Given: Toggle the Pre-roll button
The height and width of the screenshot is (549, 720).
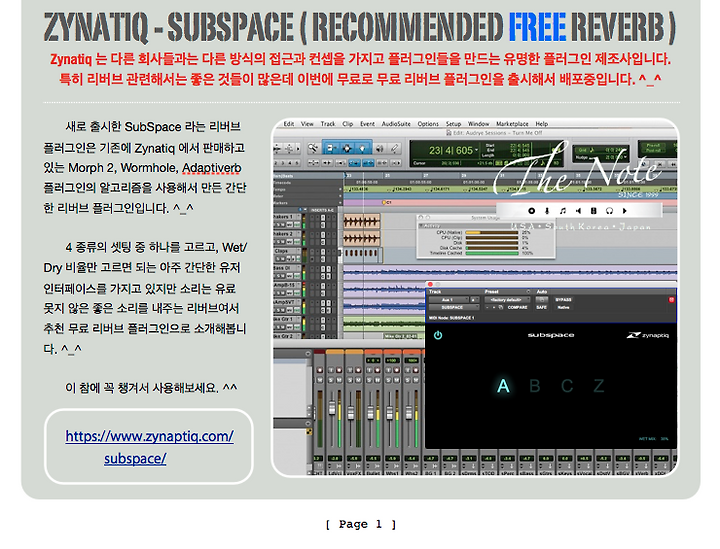Looking at the screenshot, I should [x=652, y=145].
